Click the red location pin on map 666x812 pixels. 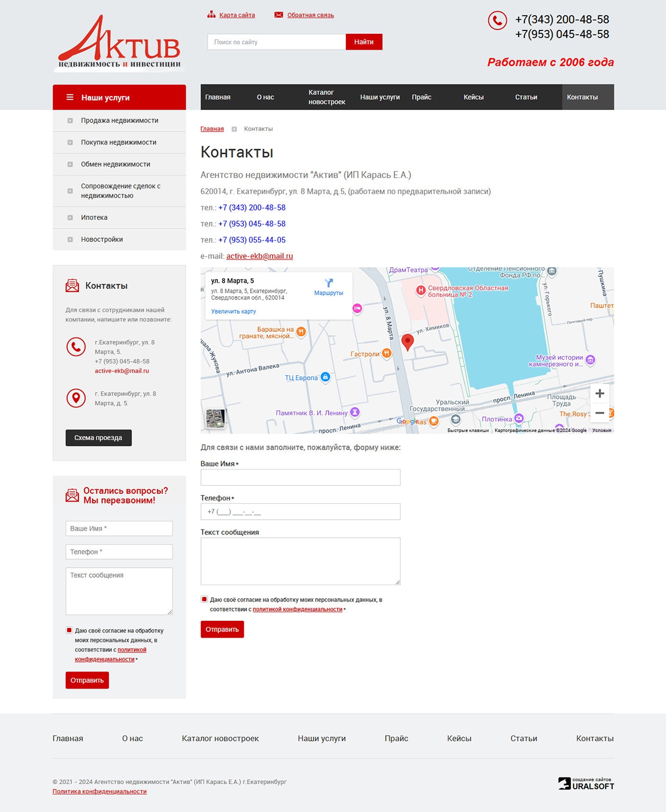[x=407, y=341]
